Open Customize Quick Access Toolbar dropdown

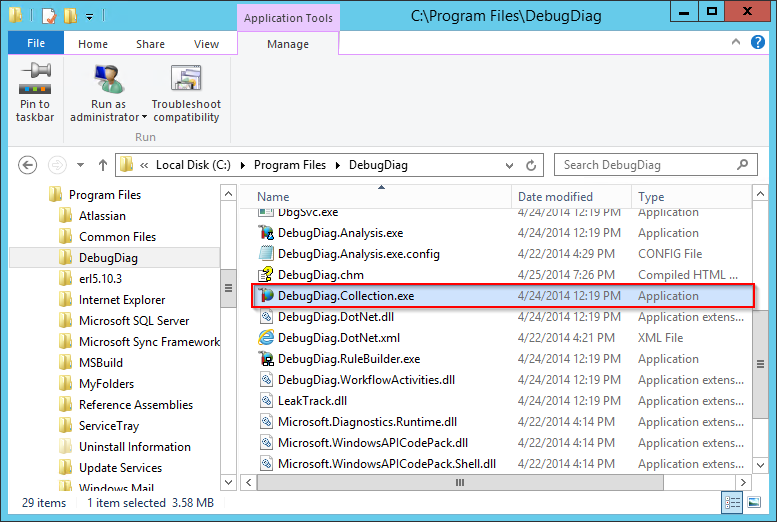pyautogui.click(x=89, y=17)
